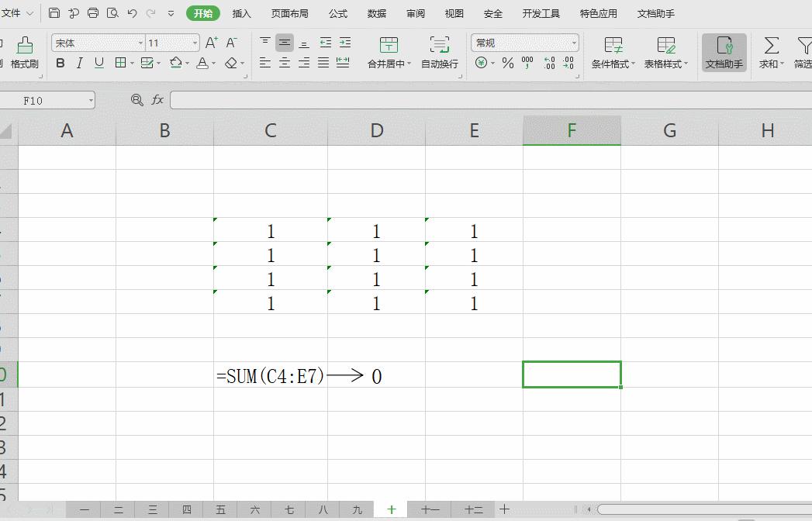
Task: Open Print Preview from quick access toolbar
Action: pos(112,13)
